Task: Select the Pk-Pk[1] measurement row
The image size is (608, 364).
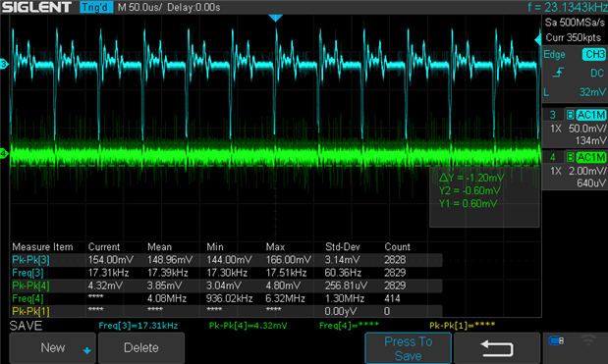Action: point(226,311)
